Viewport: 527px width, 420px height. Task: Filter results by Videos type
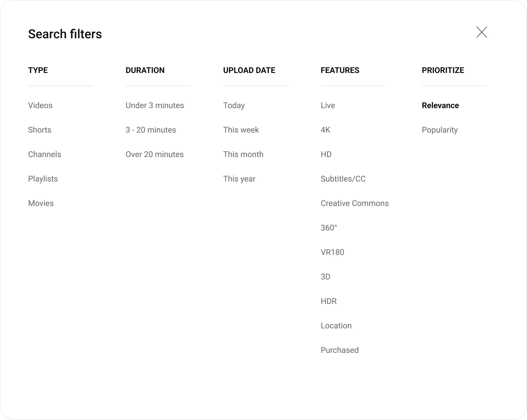point(40,105)
